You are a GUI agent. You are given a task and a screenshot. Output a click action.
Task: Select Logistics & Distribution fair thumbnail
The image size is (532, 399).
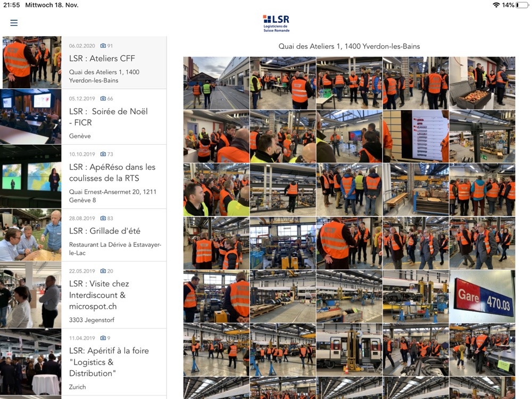point(30,362)
